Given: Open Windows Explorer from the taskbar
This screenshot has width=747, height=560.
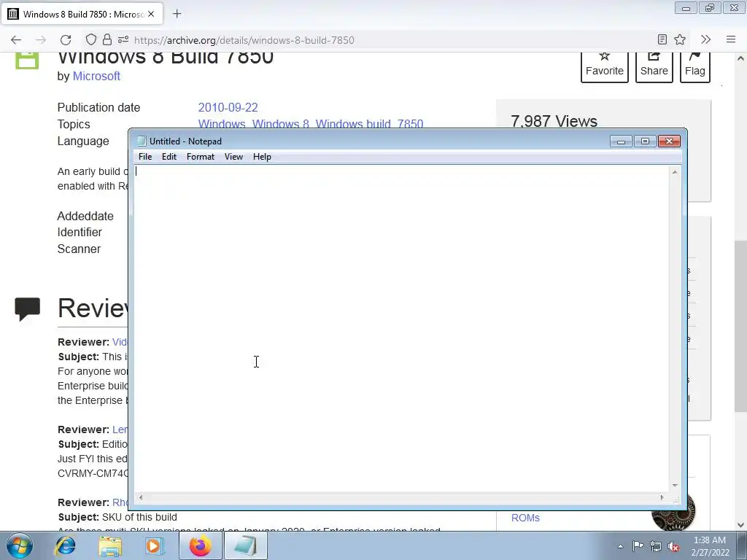Looking at the screenshot, I should (110, 545).
